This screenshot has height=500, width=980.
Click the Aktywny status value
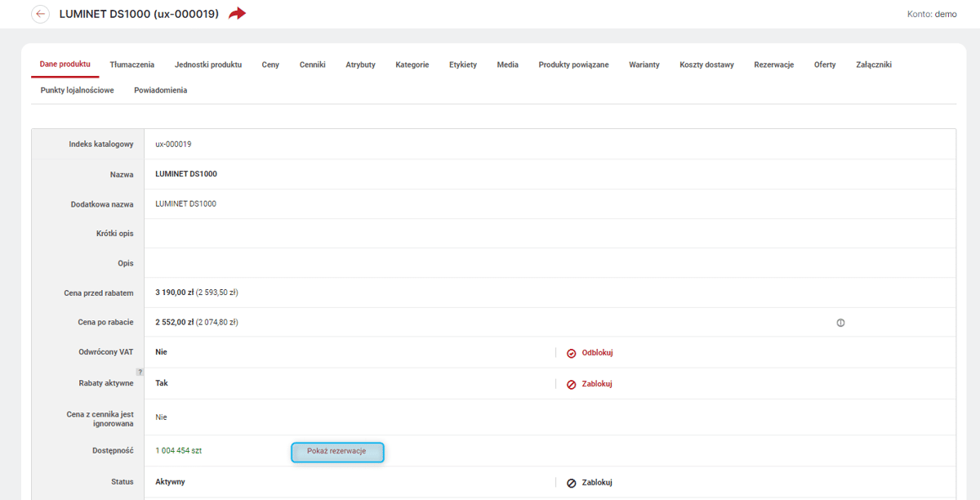click(x=171, y=482)
